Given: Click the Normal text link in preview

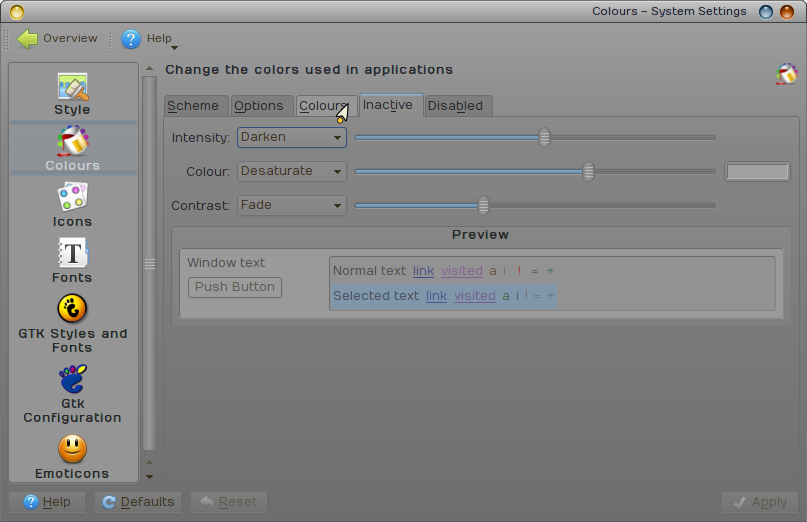Looking at the screenshot, I should pyautogui.click(x=424, y=271).
